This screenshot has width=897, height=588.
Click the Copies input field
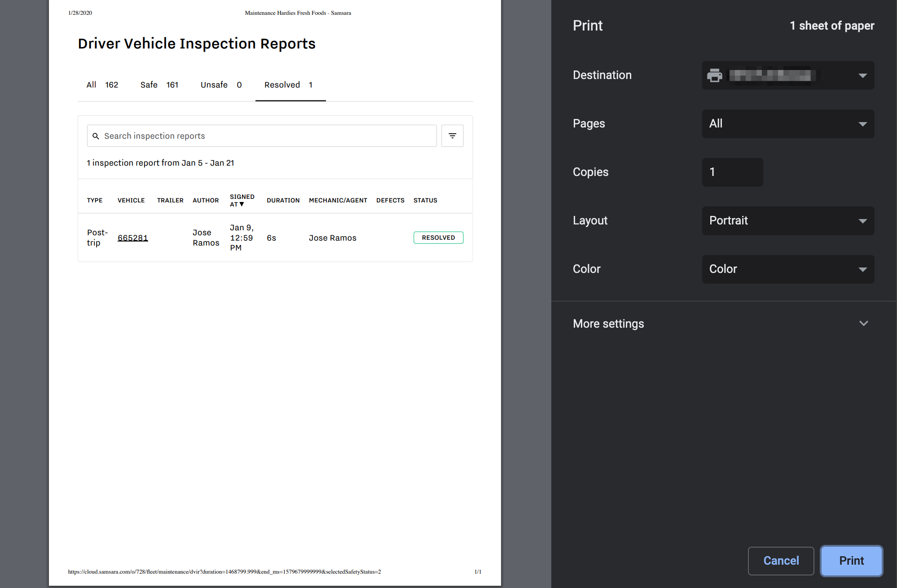732,172
